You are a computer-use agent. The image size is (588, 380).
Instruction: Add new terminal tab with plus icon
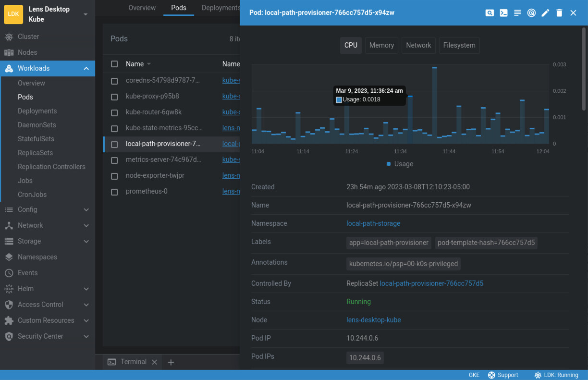click(171, 362)
